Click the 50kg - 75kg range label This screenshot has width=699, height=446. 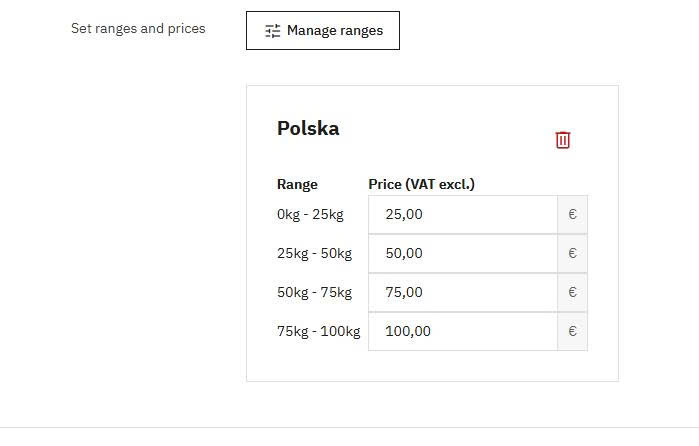pyautogui.click(x=314, y=292)
